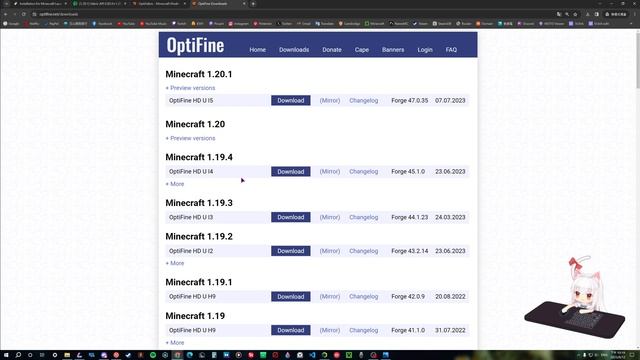Open the Twitch bookmark

[179, 24]
